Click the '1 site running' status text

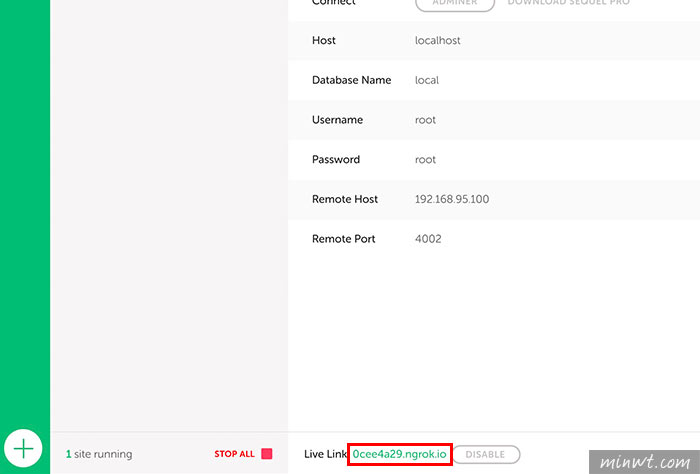(x=99, y=454)
